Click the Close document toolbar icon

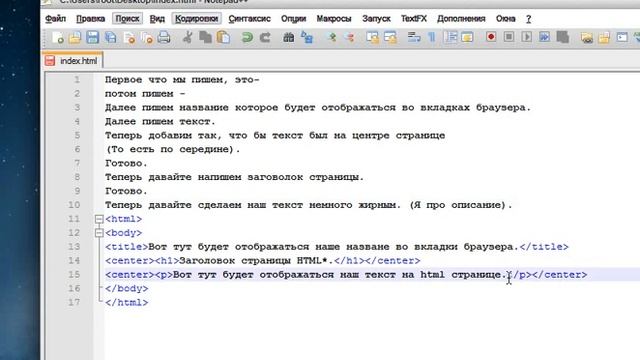pos(129,38)
